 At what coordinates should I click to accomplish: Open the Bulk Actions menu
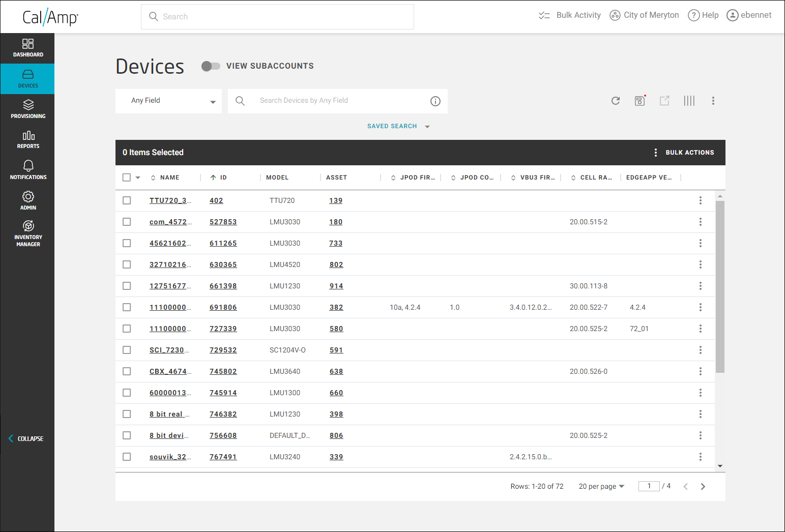pos(684,153)
